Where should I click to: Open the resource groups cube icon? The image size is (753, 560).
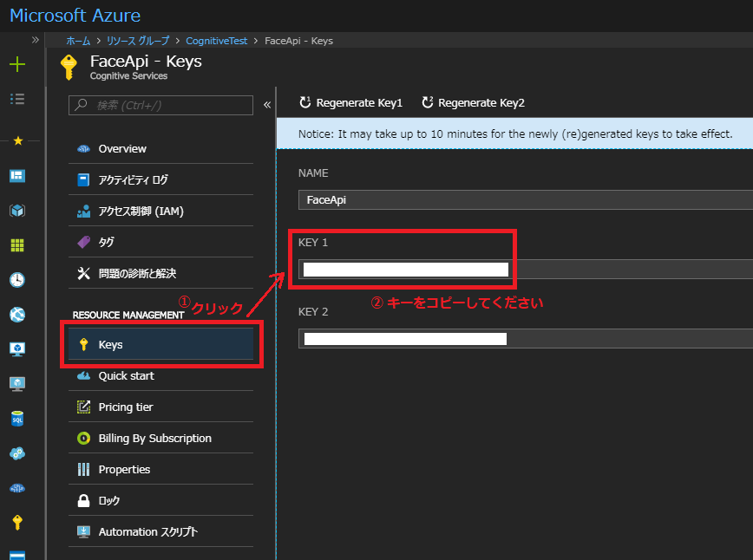[x=17, y=210]
